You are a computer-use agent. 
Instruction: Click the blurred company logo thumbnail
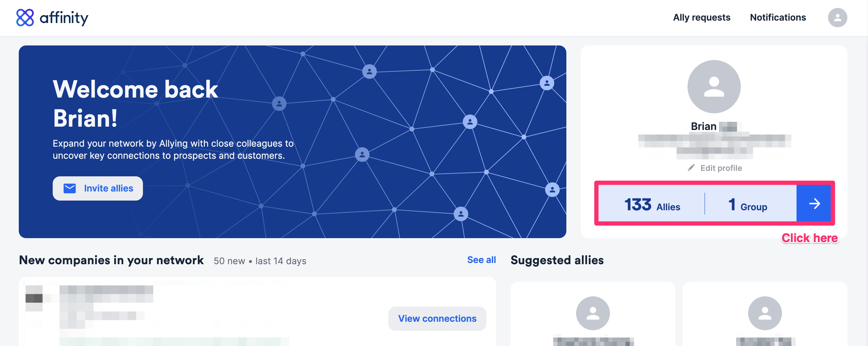click(x=34, y=298)
